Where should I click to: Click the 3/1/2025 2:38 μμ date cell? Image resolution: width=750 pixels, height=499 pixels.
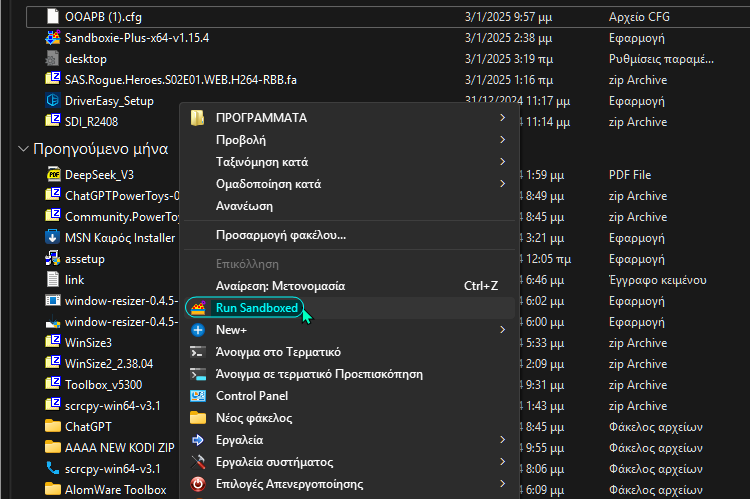tap(508, 38)
